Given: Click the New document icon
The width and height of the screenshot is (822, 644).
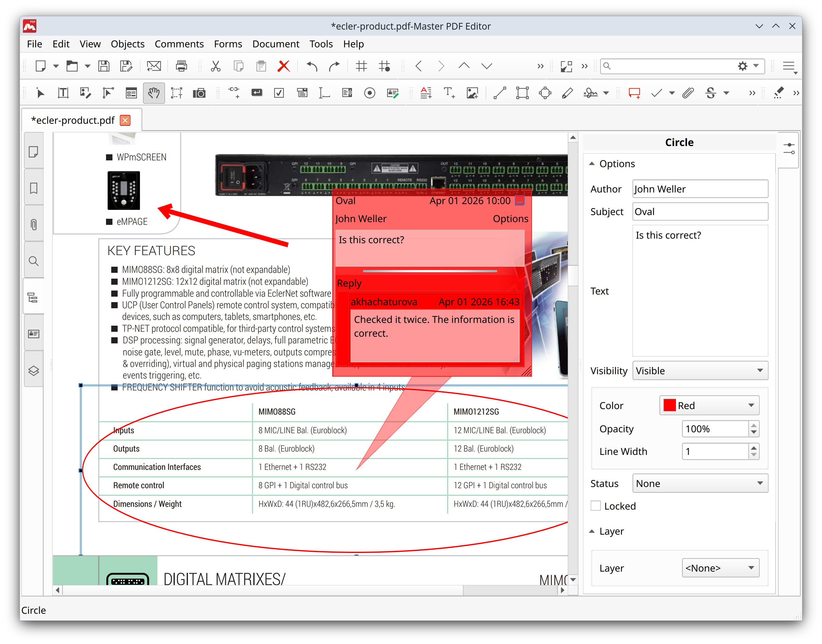Looking at the screenshot, I should [x=40, y=66].
